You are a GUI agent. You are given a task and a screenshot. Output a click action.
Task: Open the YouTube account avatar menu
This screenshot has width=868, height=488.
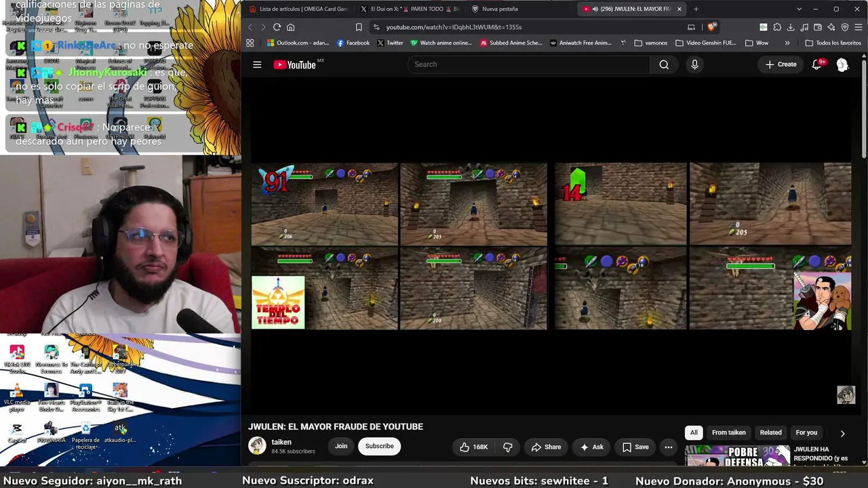(842, 64)
